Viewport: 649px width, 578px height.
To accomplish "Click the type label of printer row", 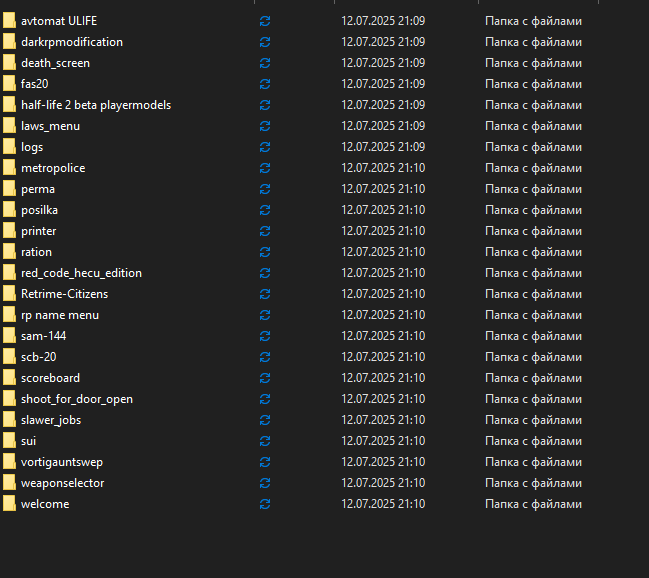I will (533, 231).
